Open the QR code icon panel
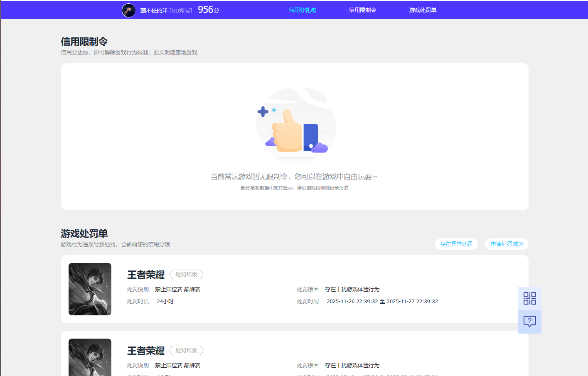Viewport: 588px width, 376px height. [x=529, y=298]
